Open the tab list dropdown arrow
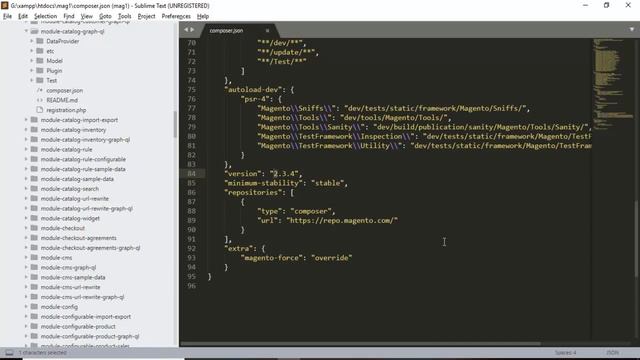The image size is (640, 360). pos(632,29)
